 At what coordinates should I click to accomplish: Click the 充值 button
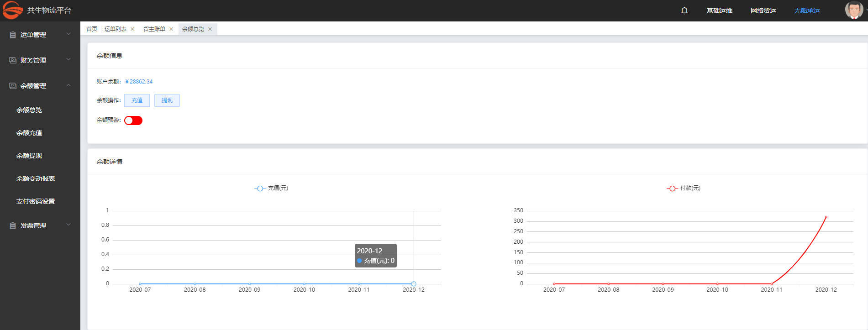pyautogui.click(x=137, y=100)
